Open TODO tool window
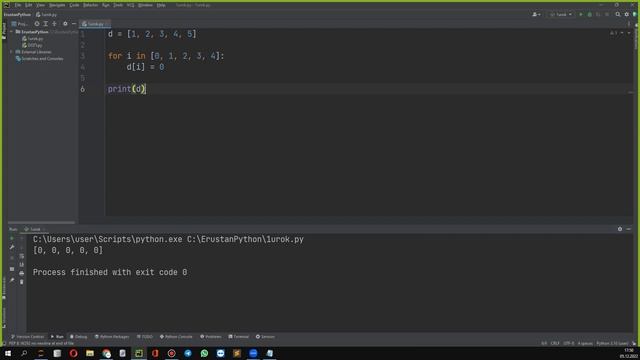Viewport: 640px width, 360px height. (x=144, y=337)
